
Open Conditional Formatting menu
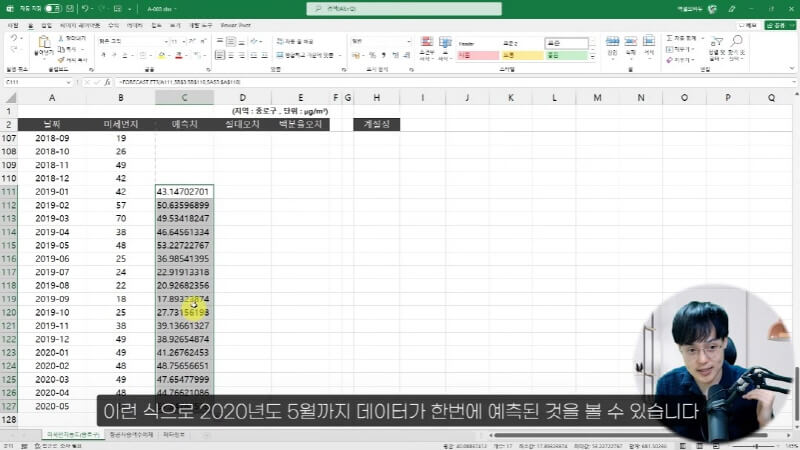427,48
